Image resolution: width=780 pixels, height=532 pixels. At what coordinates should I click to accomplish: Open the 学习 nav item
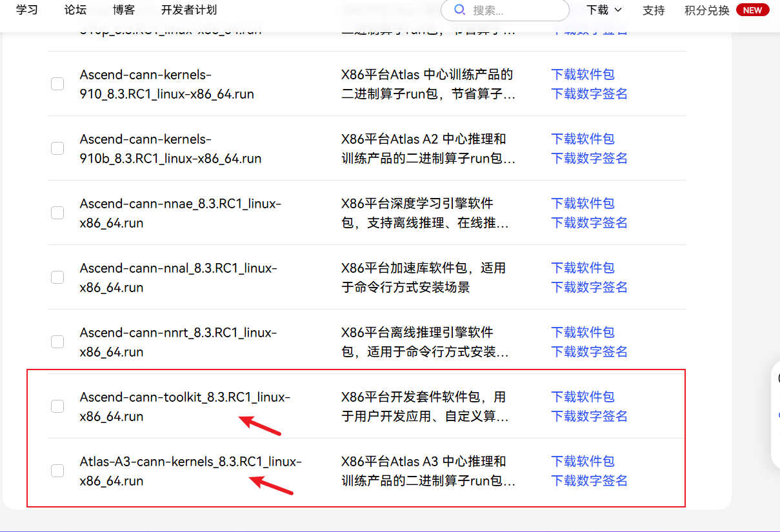pyautogui.click(x=26, y=10)
